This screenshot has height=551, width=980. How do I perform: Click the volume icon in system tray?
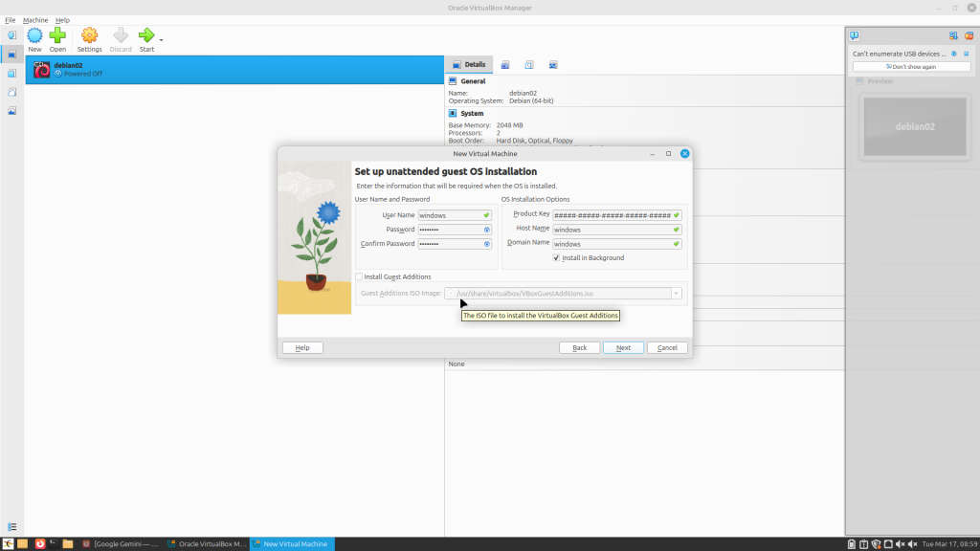(909, 544)
